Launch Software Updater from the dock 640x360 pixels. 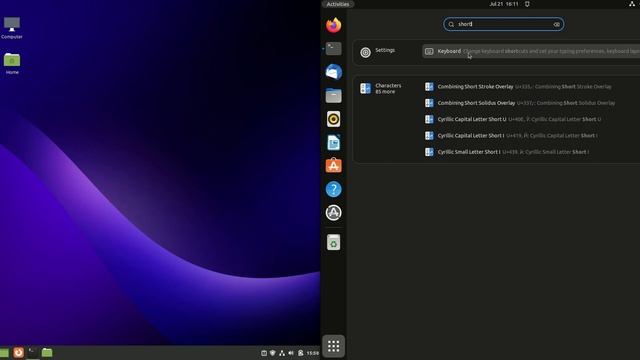coord(333,213)
